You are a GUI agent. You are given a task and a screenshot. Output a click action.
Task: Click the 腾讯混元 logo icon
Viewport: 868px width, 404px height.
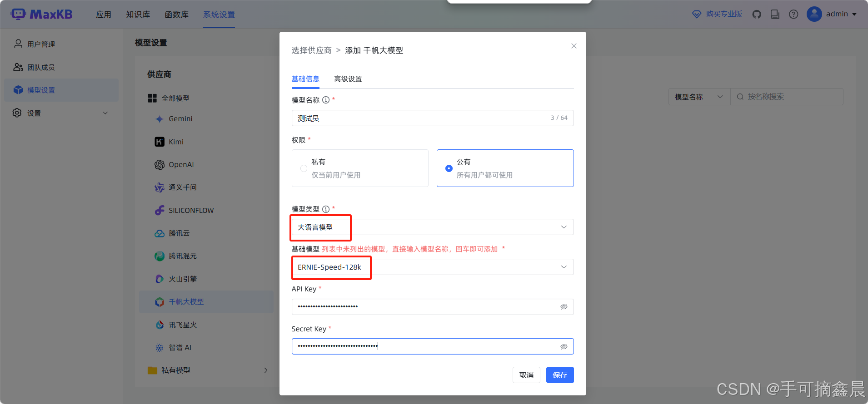coord(160,256)
